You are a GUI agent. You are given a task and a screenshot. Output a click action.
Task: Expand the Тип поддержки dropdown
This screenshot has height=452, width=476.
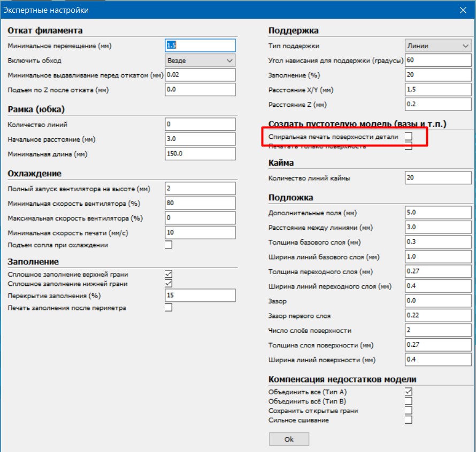pyautogui.click(x=437, y=46)
